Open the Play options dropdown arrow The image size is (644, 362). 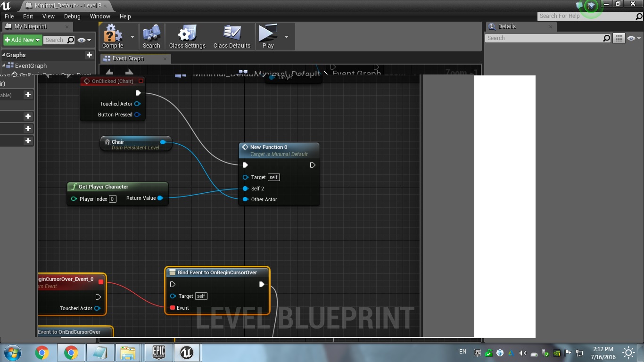coord(286,37)
